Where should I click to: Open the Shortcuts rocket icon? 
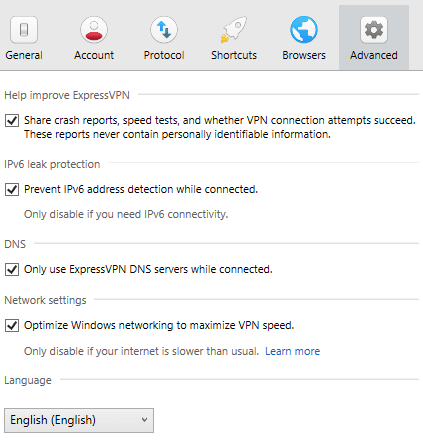click(234, 30)
